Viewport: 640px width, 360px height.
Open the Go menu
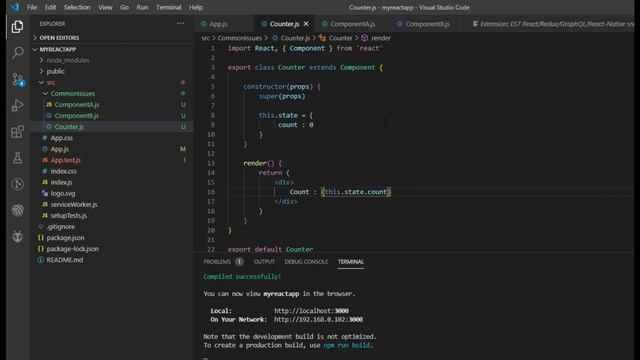(x=124, y=7)
